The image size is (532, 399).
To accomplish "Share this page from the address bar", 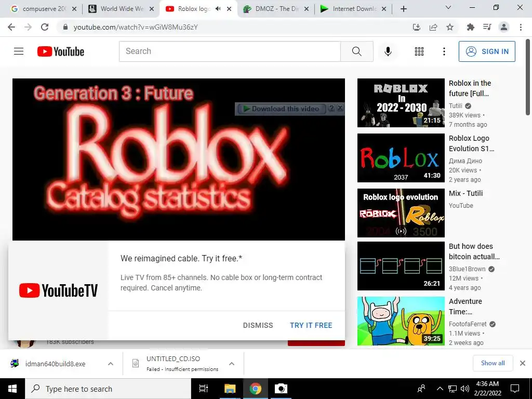I will click(x=433, y=27).
